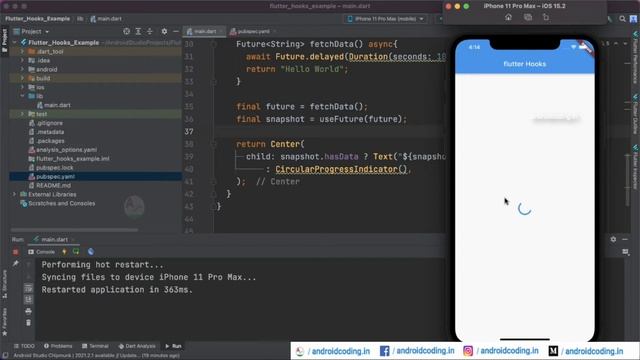
Task: Open Scratches and Consoles node
Action: click(x=58, y=203)
